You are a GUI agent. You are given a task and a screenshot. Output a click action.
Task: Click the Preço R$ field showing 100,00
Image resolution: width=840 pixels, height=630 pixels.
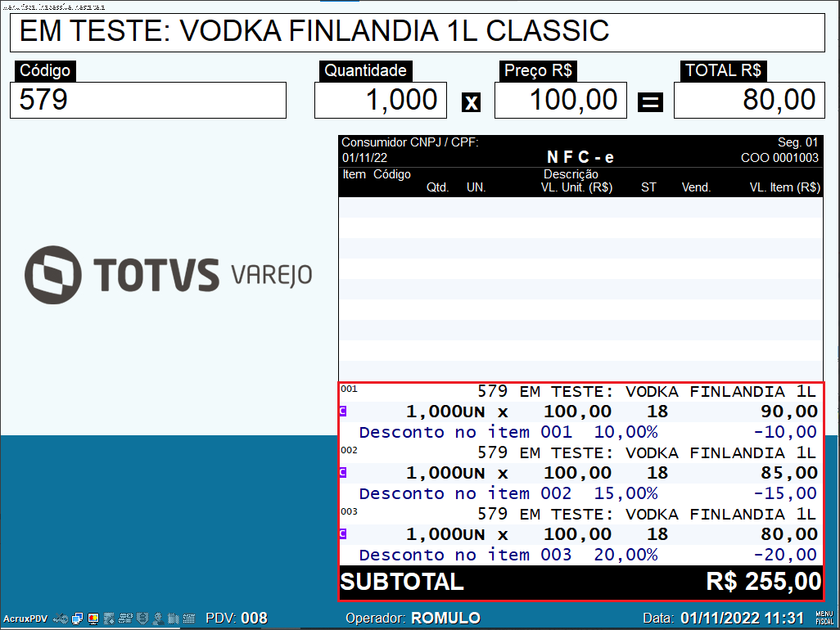(561, 100)
